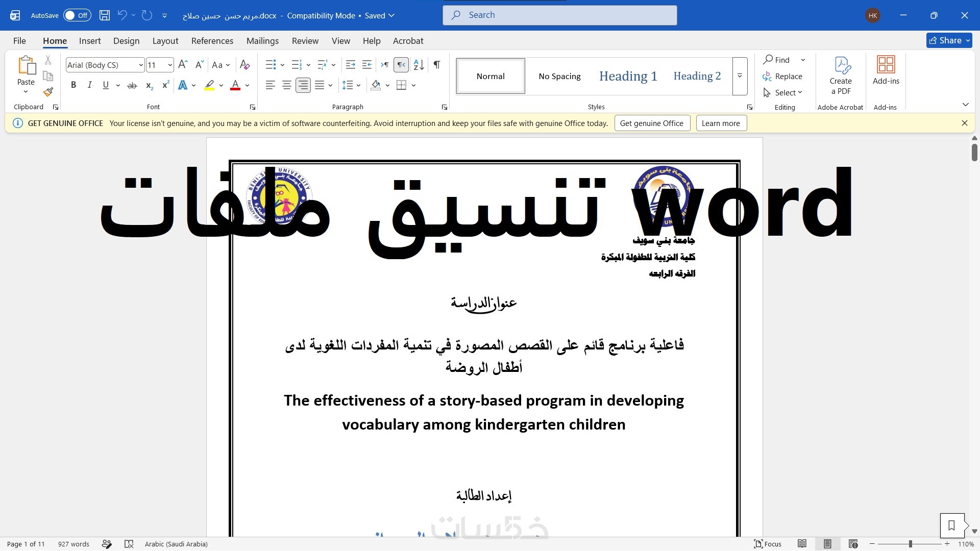
Task: Toggle Align Right paragraph button
Action: pos(303,85)
